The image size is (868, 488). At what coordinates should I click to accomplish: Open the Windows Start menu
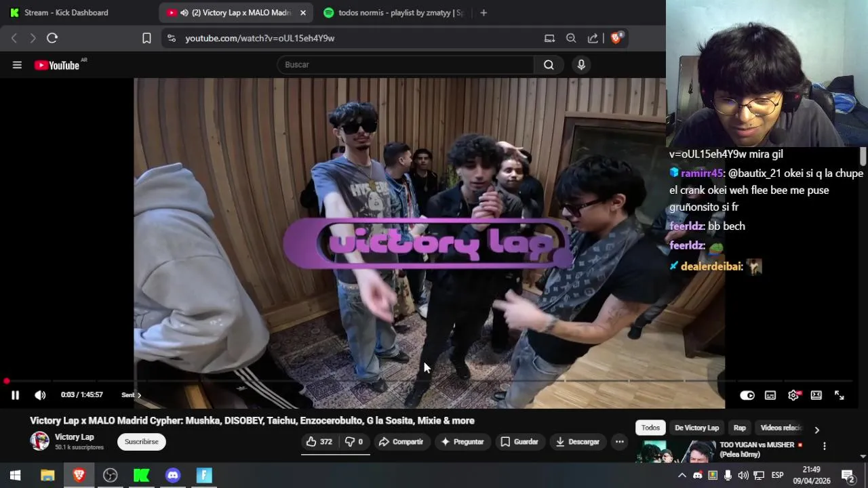15,476
